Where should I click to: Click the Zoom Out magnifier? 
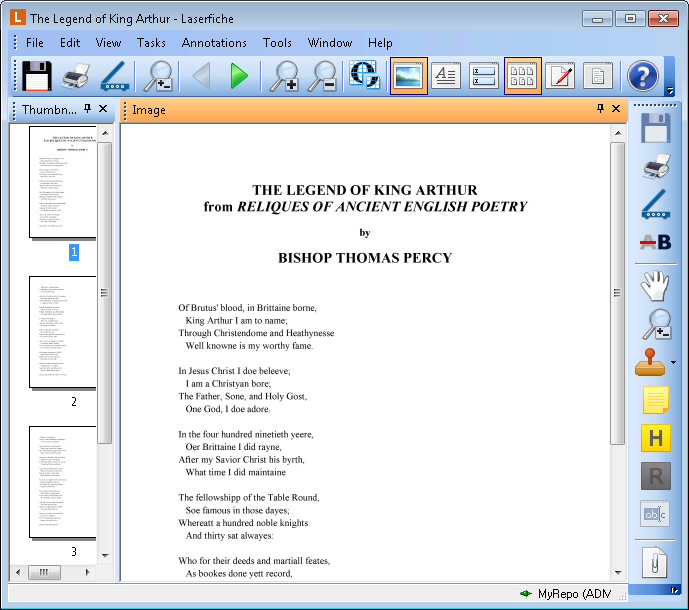[322, 76]
